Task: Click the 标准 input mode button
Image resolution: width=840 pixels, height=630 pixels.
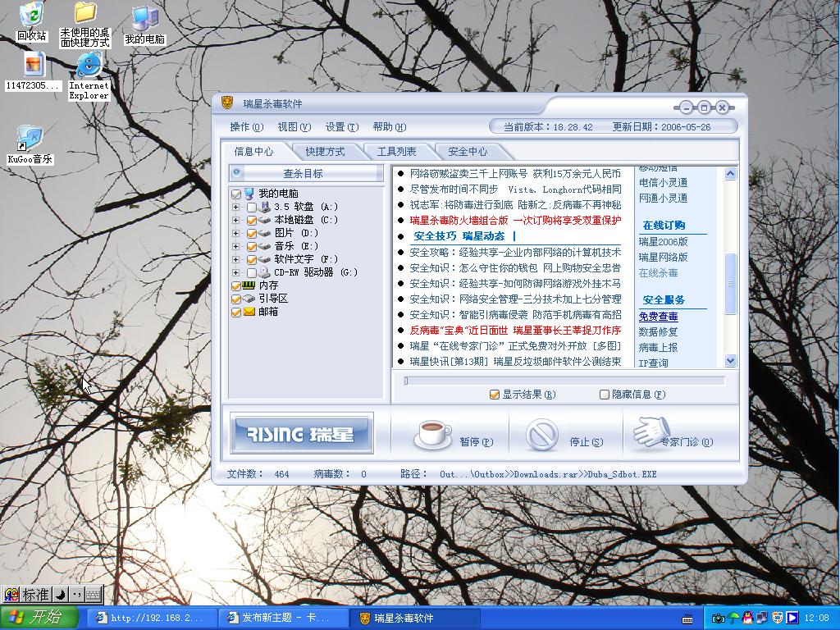Action: [36, 595]
